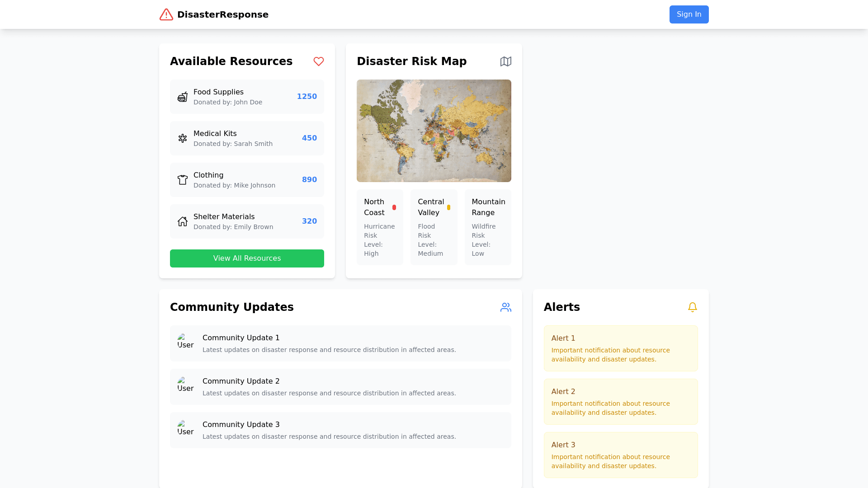Open the Alert 1 notification card
Screen dimensions: 868x488
[x=620, y=348]
